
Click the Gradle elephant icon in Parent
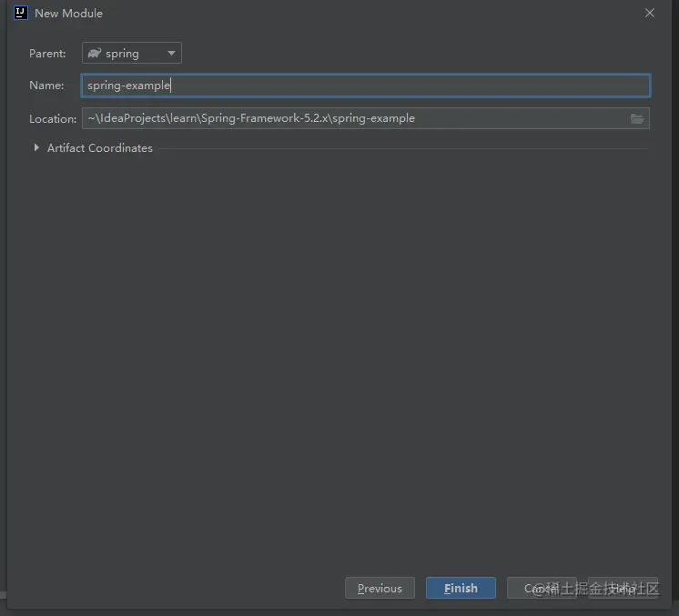click(x=95, y=53)
